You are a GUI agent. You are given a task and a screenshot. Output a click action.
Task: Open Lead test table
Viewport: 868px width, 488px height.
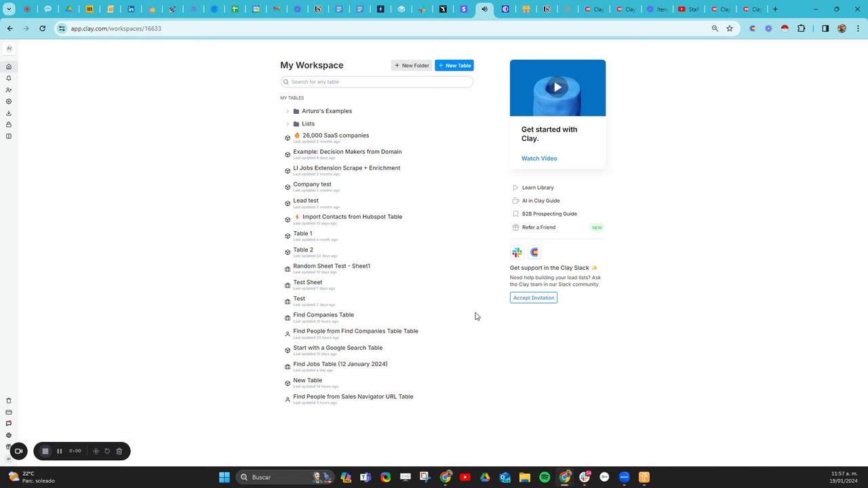306,201
